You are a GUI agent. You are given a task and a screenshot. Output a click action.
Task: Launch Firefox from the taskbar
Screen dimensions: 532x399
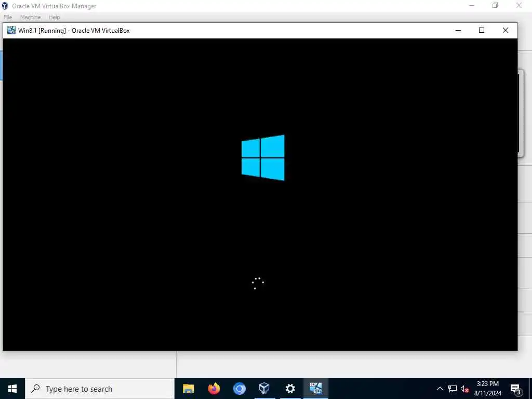[214, 389]
